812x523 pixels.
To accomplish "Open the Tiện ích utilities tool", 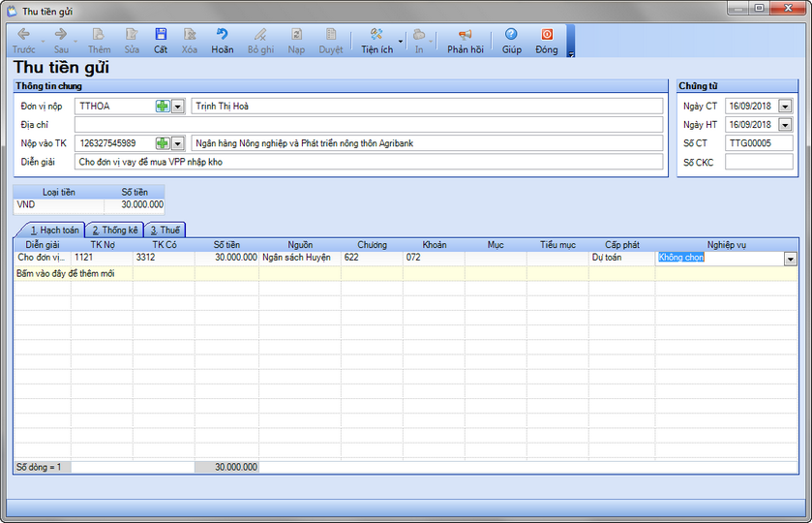I will tap(376, 34).
